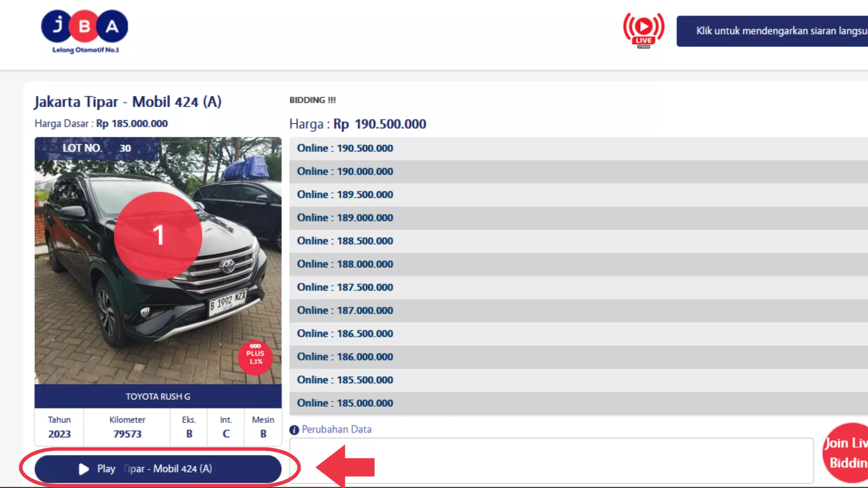The height and width of the screenshot is (488, 868).
Task: Click the Eks. B grade cell
Action: tap(189, 427)
